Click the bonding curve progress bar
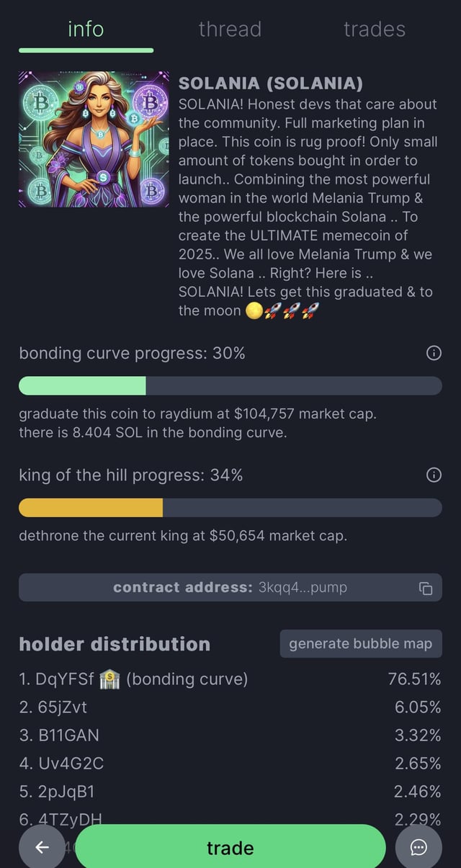Image resolution: width=461 pixels, height=868 pixels. (x=230, y=385)
